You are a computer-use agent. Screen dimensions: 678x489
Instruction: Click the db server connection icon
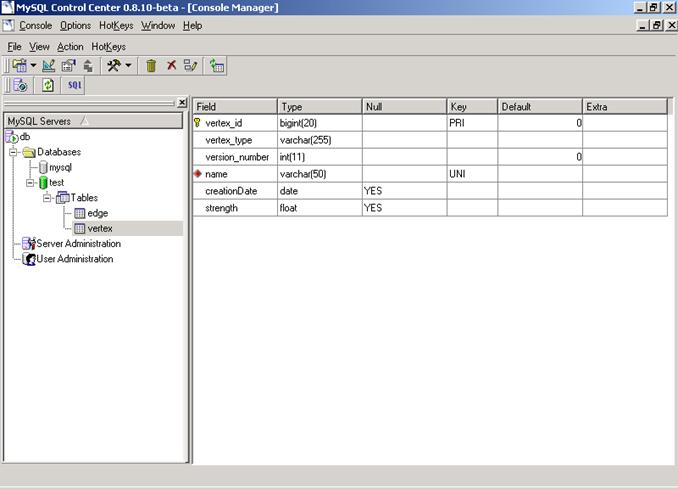coord(12,137)
